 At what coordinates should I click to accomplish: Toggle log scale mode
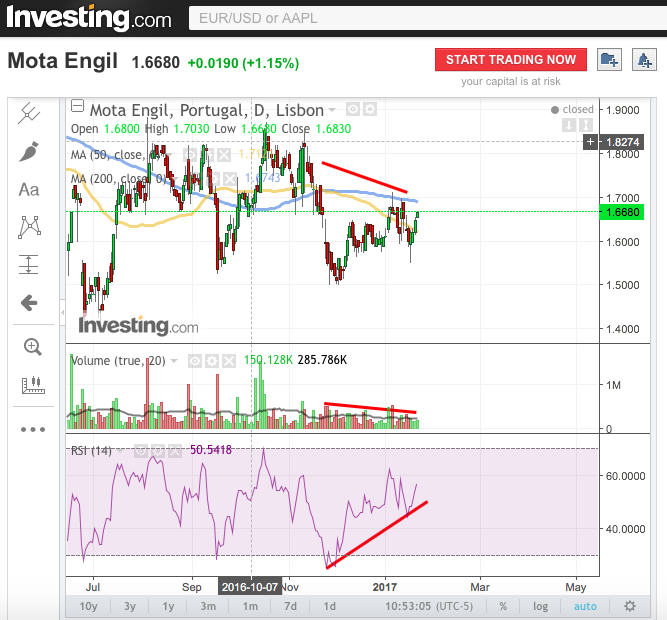[x=540, y=606]
